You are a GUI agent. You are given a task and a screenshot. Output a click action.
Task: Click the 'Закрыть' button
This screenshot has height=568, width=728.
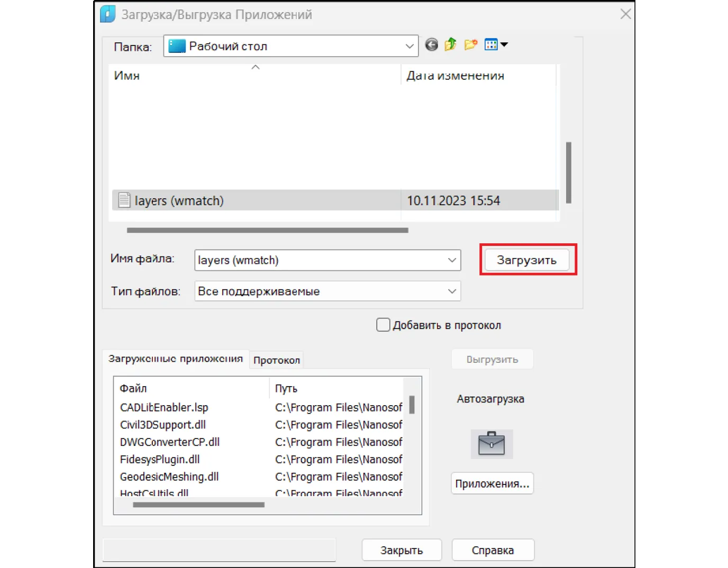401,551
